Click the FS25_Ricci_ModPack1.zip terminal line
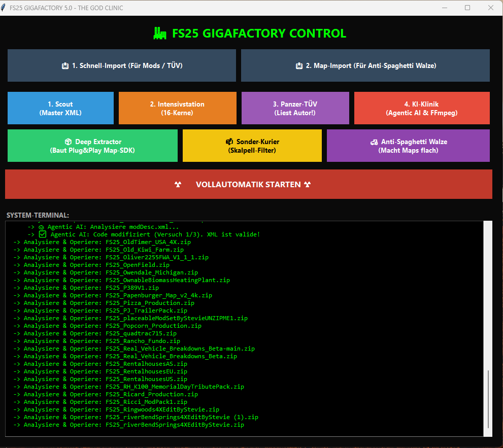503x448 pixels. tap(105, 402)
